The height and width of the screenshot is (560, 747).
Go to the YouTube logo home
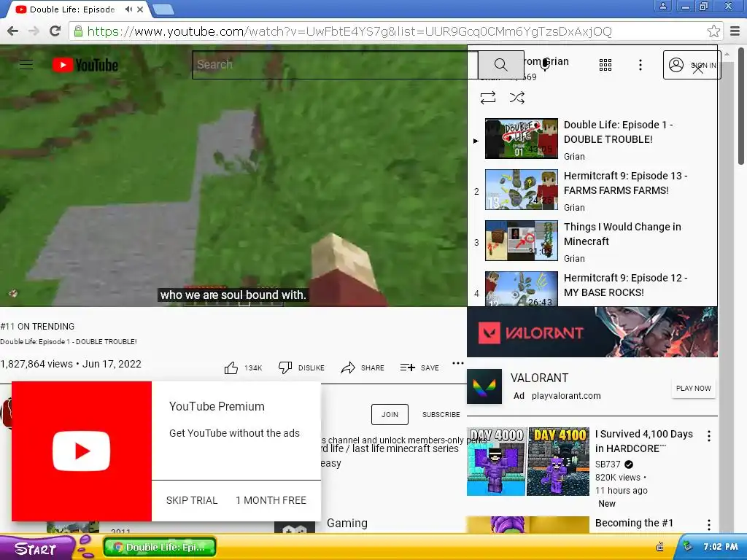(x=85, y=65)
